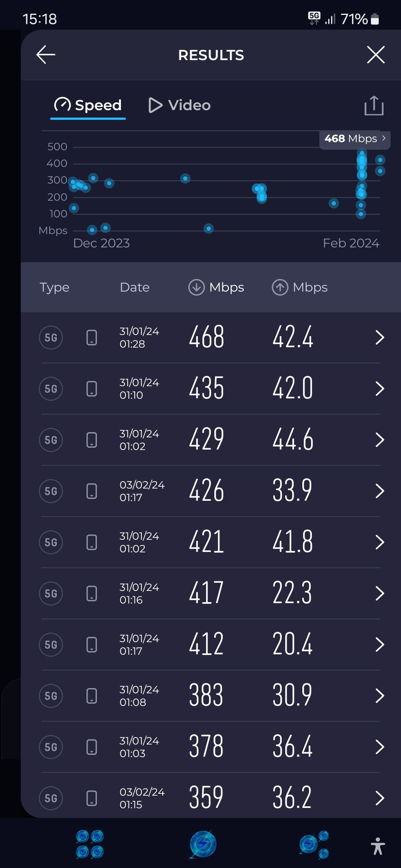Image resolution: width=401 pixels, height=868 pixels.
Task: Tap the center lightning globe icon
Action: (203, 844)
